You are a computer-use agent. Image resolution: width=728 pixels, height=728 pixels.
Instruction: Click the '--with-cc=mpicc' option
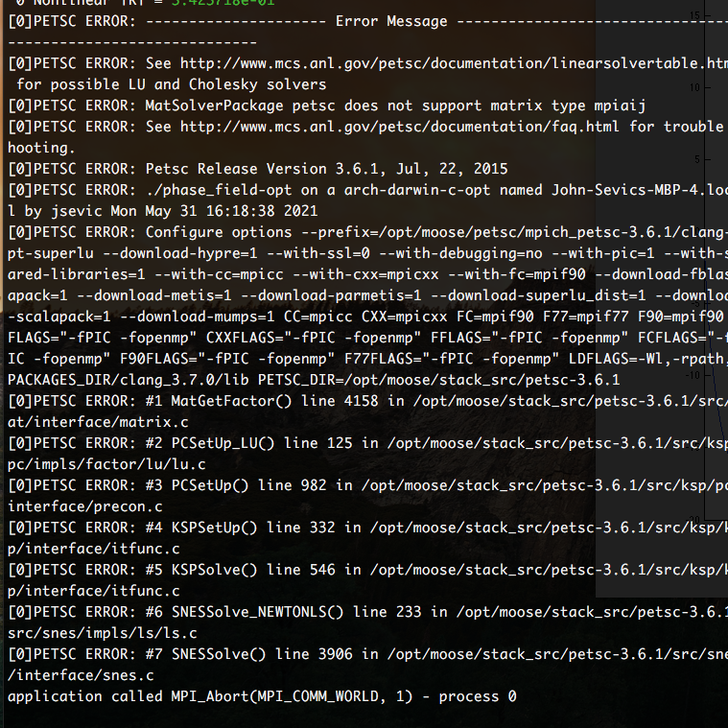219,274
